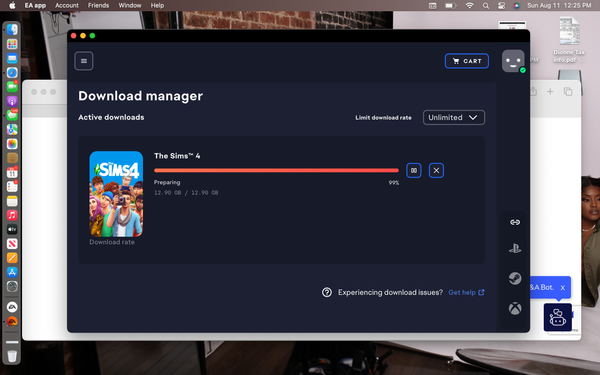This screenshot has width=600, height=375.
Task: Open Notes in the Dock
Action: coord(12,201)
